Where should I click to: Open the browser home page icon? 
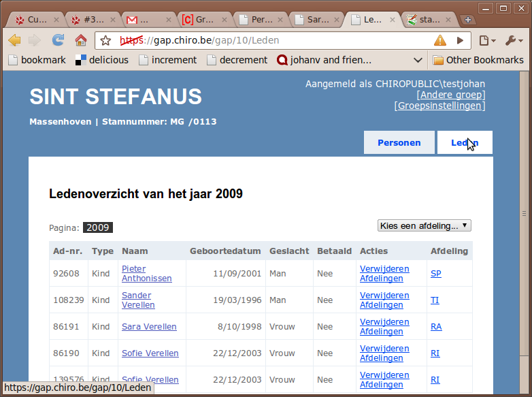(x=81, y=40)
